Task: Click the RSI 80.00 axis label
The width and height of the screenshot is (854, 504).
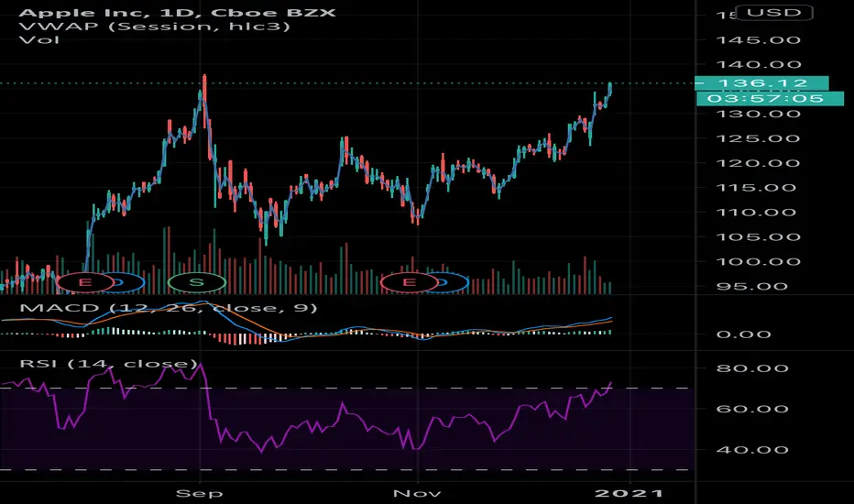Action: (751, 368)
